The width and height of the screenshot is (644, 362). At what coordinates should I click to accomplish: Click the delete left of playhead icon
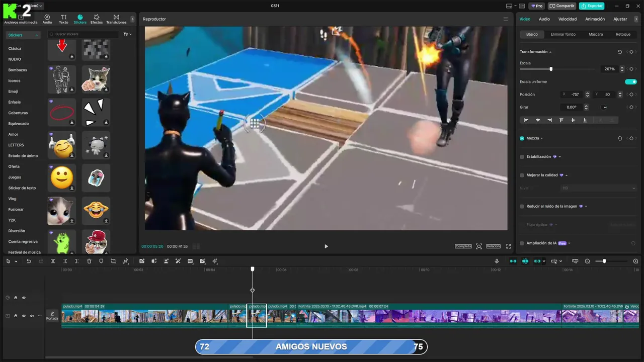click(65, 261)
